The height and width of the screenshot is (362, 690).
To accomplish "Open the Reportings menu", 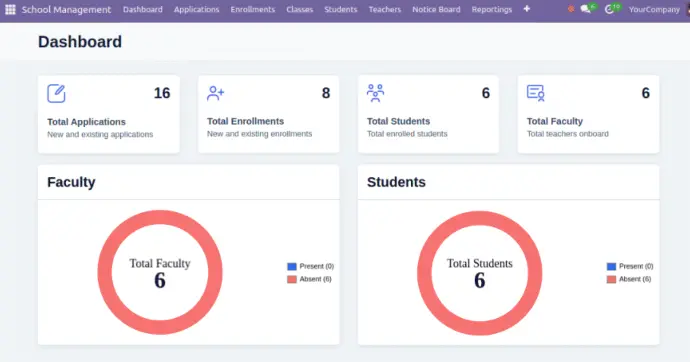I will pos(492,9).
